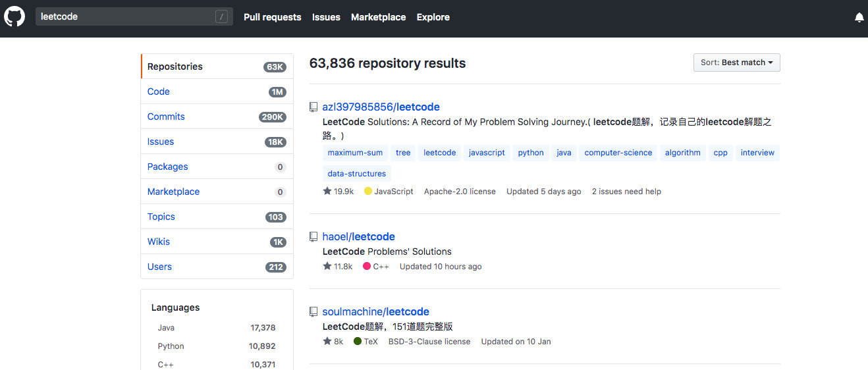Open the Sort: Best match dropdown
This screenshot has height=370, width=868.
(736, 63)
